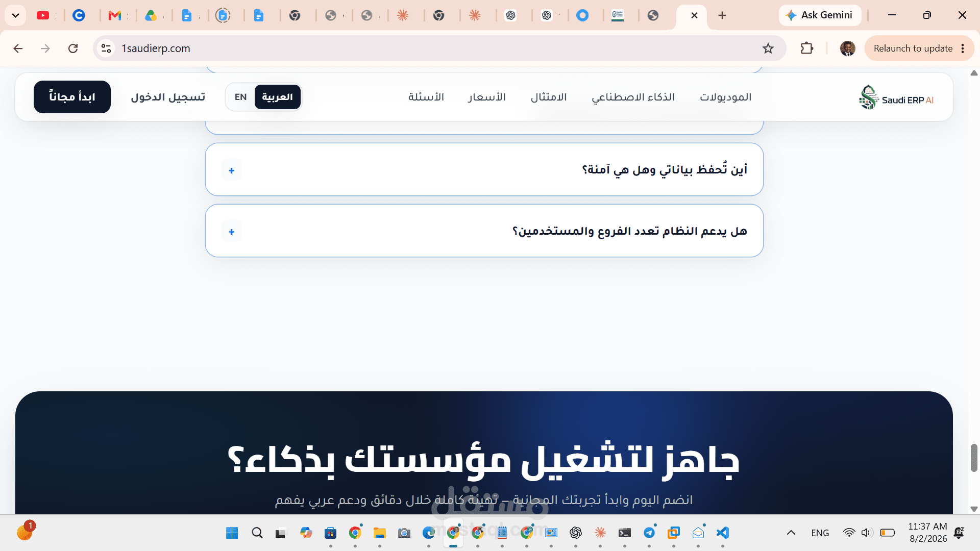The width and height of the screenshot is (980, 551).
Task: View site information for 1saudierp.com
Action: (x=106, y=48)
